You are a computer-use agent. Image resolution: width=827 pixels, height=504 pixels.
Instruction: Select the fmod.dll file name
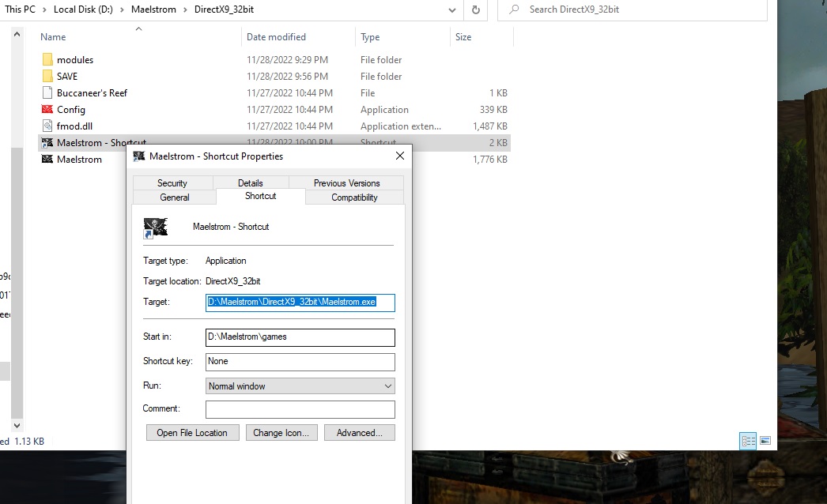click(74, 126)
